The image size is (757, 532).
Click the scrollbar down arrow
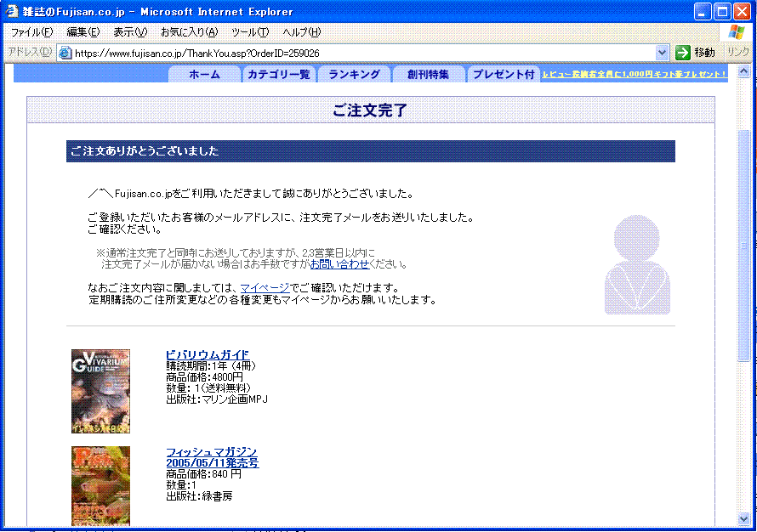(x=743, y=519)
